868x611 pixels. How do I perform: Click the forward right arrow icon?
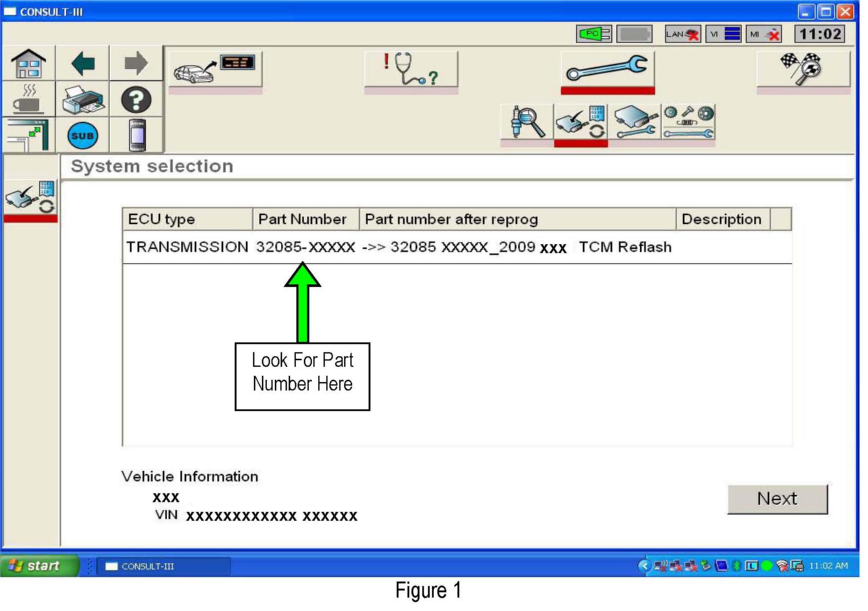136,63
